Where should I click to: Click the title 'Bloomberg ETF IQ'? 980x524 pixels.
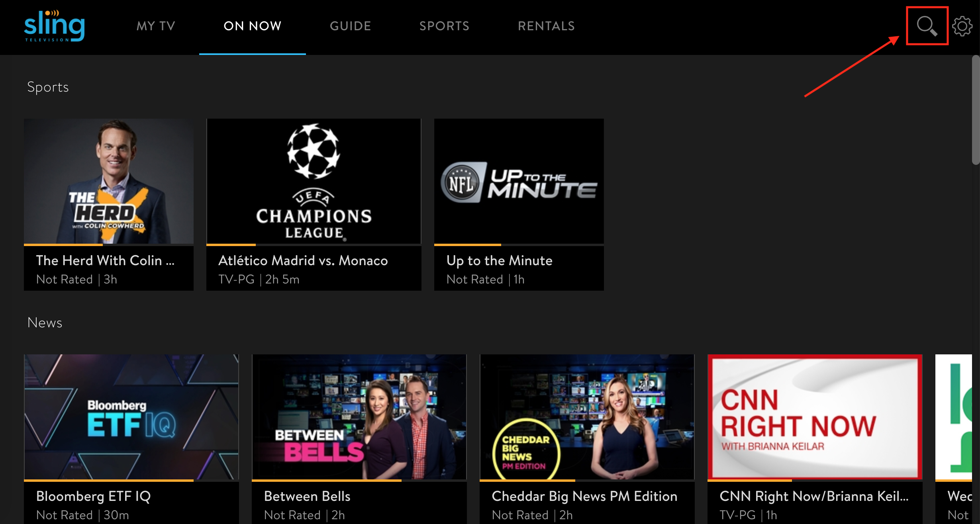point(94,496)
